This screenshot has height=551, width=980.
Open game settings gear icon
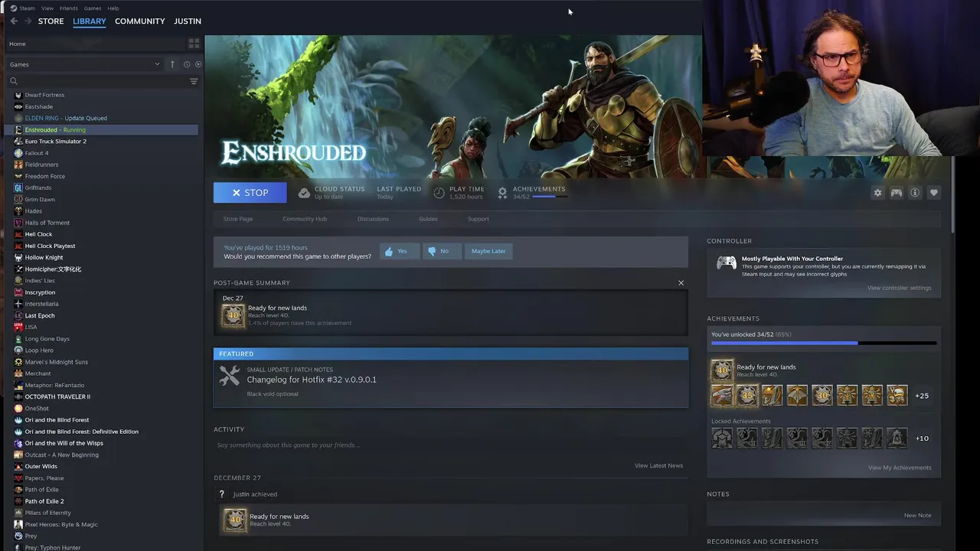[x=877, y=193]
